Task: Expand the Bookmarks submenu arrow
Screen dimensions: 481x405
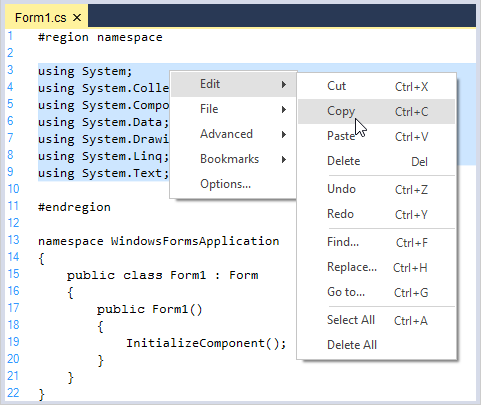Action: pos(284,159)
